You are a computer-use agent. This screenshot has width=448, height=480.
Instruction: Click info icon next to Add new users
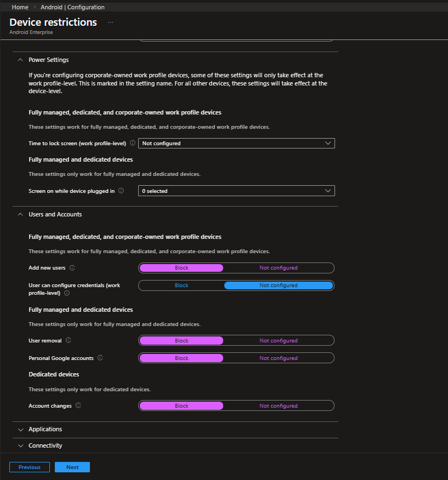tap(72, 268)
